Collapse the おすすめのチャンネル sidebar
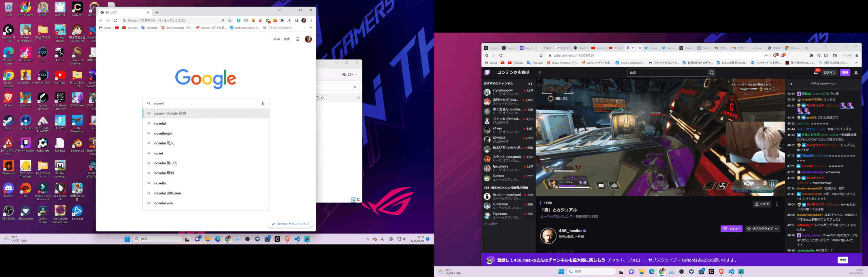The image size is (868, 277). pyautogui.click(x=530, y=84)
